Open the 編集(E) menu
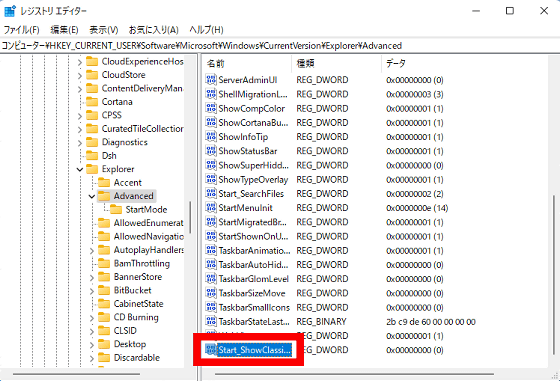560x381 pixels. [64, 30]
